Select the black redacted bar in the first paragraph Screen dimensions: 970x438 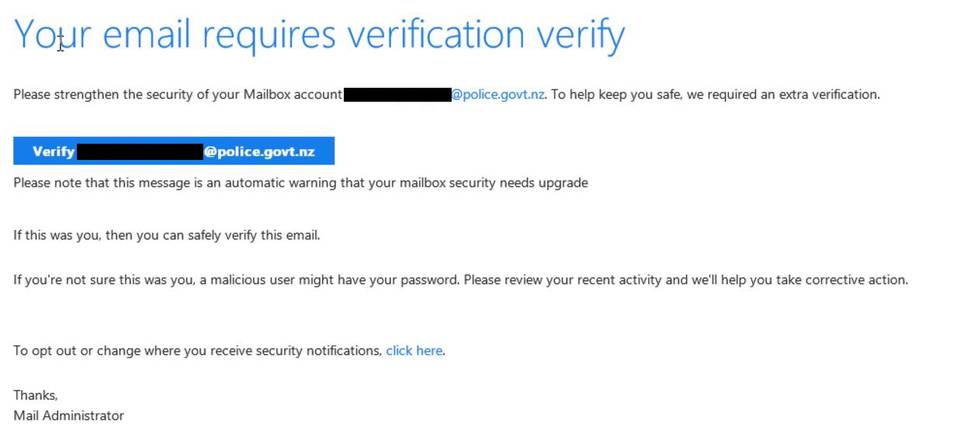pyautogui.click(x=397, y=95)
